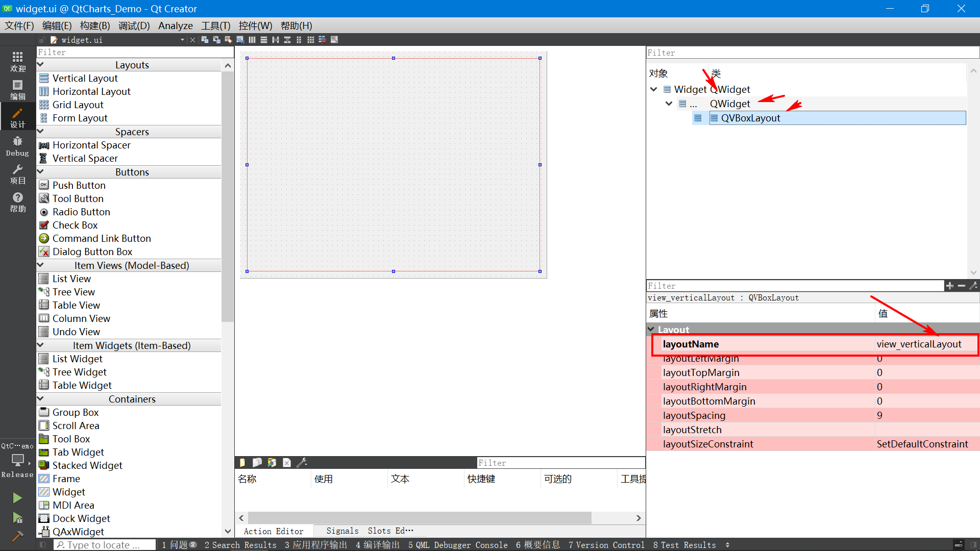Select the Edit Tab Order tool
Viewport: 980px width, 551px height.
point(240,40)
